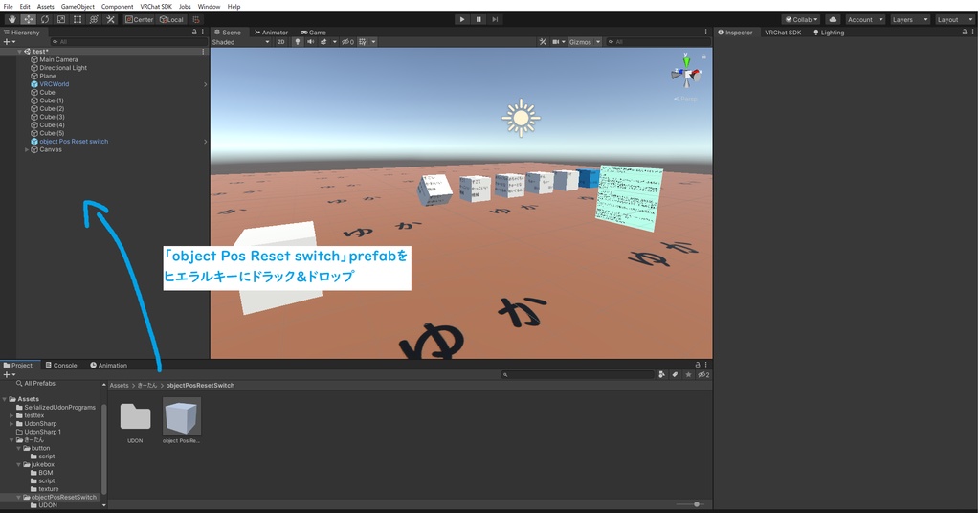Open the File menu
Image resolution: width=980 pixels, height=513 pixels.
[x=8, y=7]
